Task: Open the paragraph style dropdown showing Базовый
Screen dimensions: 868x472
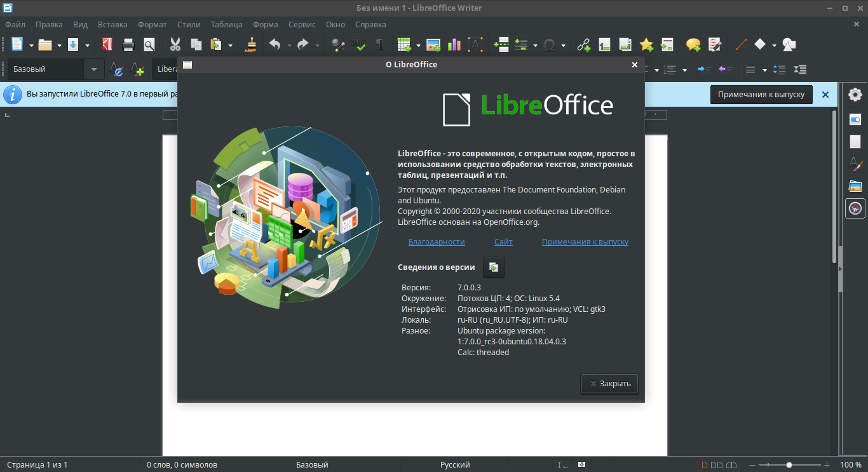Action: 51,69
